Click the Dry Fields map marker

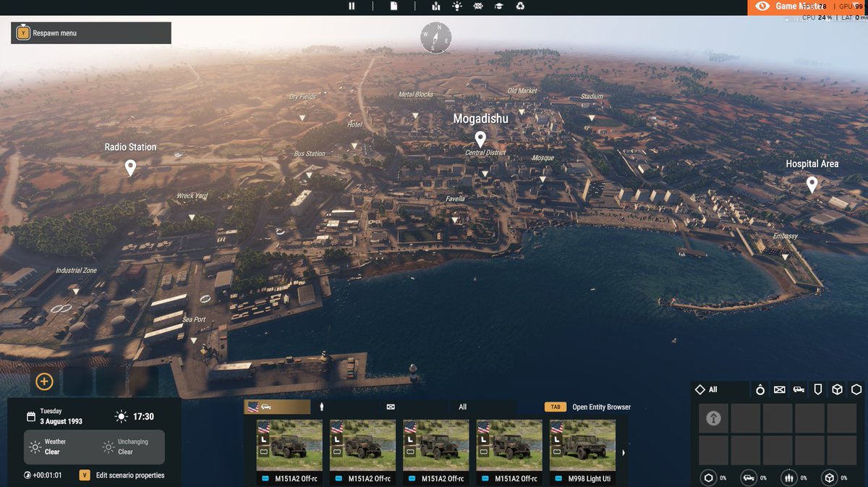[x=302, y=117]
